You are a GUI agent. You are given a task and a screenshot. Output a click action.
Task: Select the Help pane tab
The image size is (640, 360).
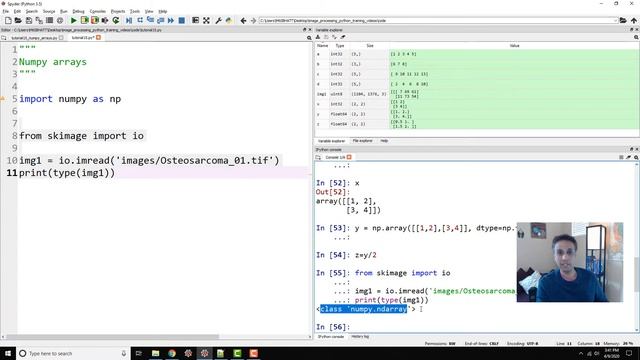pyautogui.click(x=384, y=141)
